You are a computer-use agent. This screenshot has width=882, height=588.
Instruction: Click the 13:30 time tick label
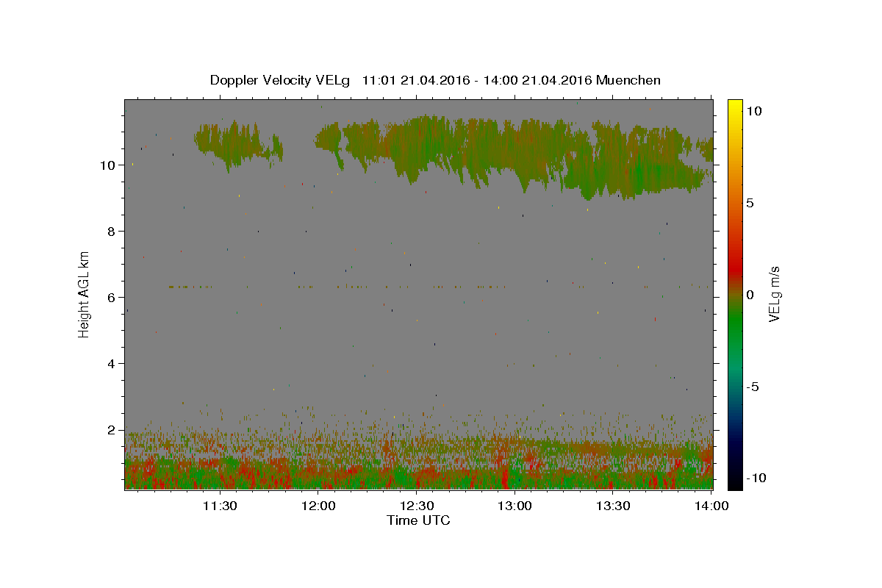(x=613, y=506)
